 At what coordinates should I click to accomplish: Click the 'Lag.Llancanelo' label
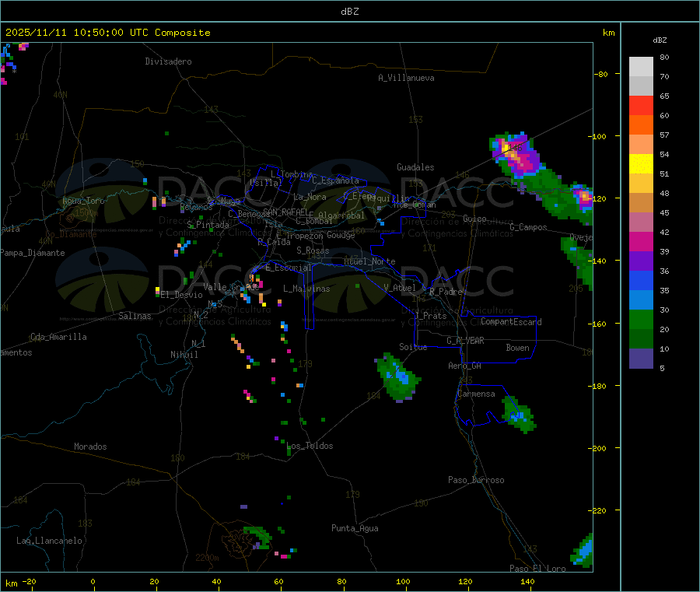coord(49,541)
